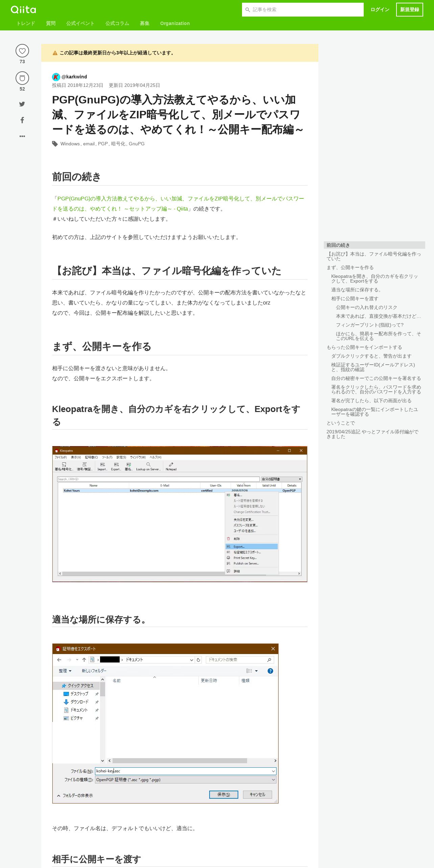
Task: Jump to ダブルクリックすると、警告が出ます in contents
Action: pos(371,356)
